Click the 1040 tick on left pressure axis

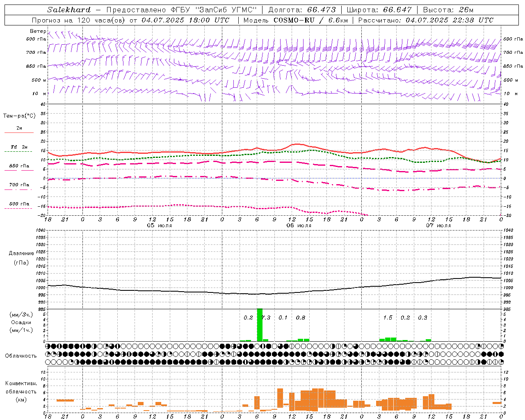(40, 231)
